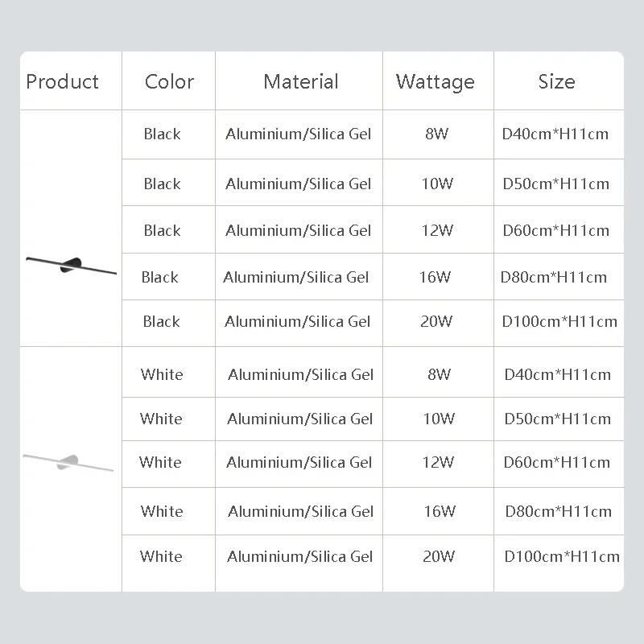Select the Color column header

[x=169, y=81]
